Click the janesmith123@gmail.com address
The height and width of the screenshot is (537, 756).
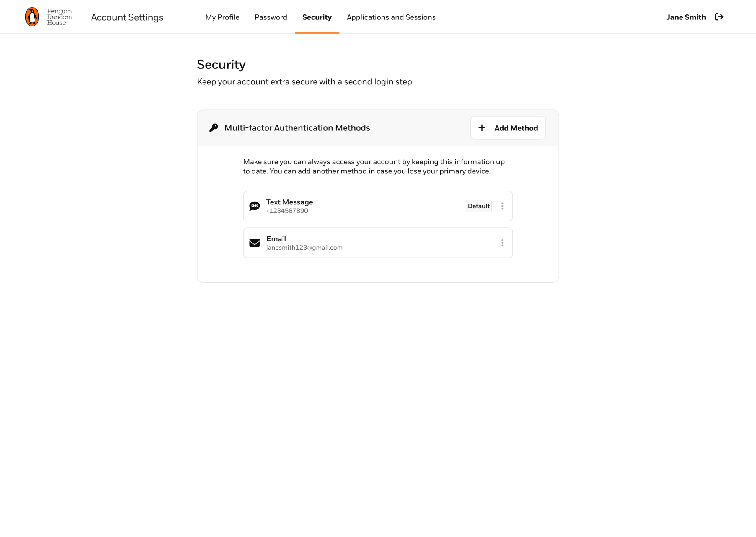[x=304, y=248]
